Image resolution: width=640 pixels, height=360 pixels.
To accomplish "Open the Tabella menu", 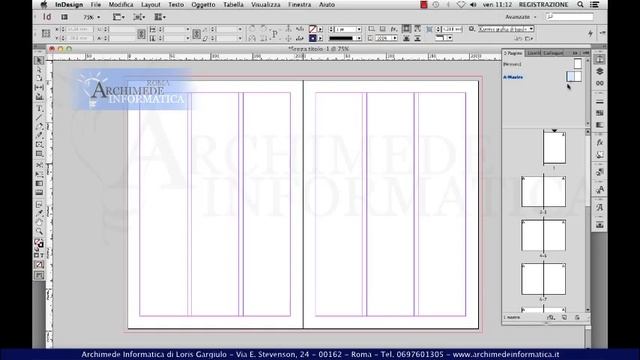I will coord(233,4).
